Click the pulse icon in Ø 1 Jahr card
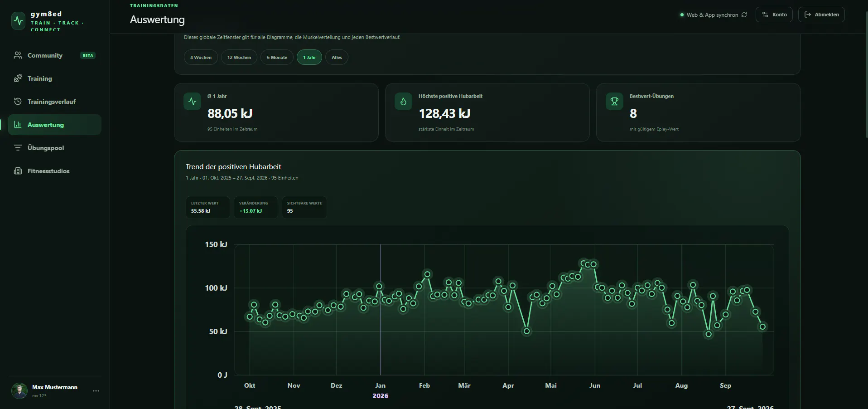The width and height of the screenshot is (868, 409). (x=193, y=102)
